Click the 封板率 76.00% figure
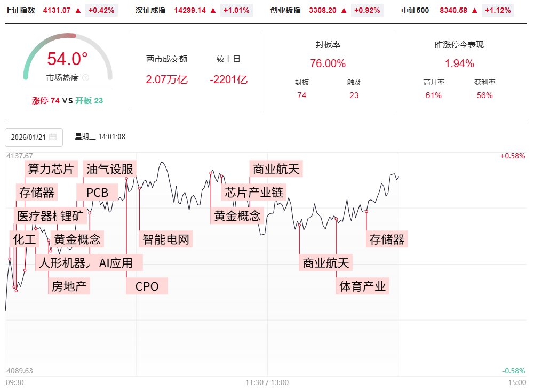 (328, 63)
